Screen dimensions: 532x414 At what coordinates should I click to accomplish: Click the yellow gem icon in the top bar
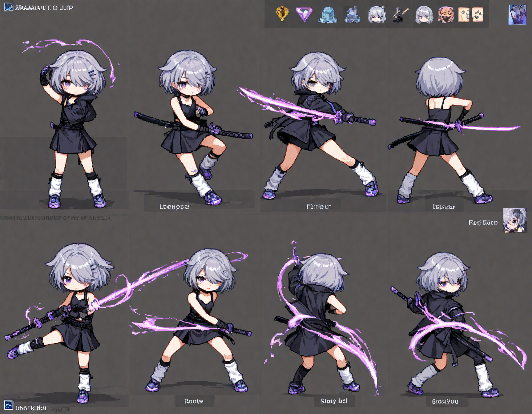pyautogui.click(x=282, y=14)
